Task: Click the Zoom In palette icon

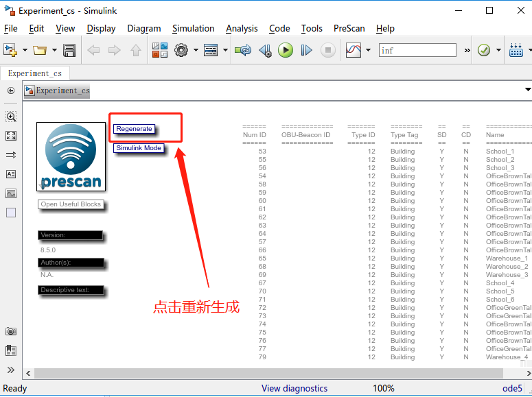Action: click(11, 117)
